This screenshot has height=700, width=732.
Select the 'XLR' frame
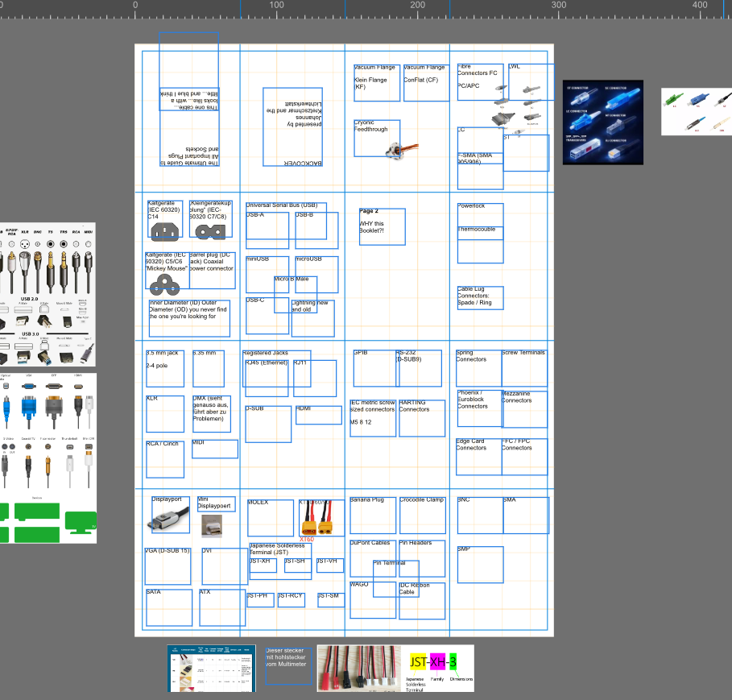pos(165,414)
